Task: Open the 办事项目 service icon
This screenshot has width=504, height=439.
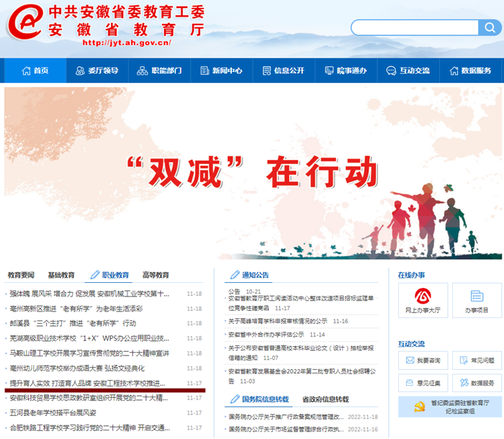Action: [x=476, y=300]
